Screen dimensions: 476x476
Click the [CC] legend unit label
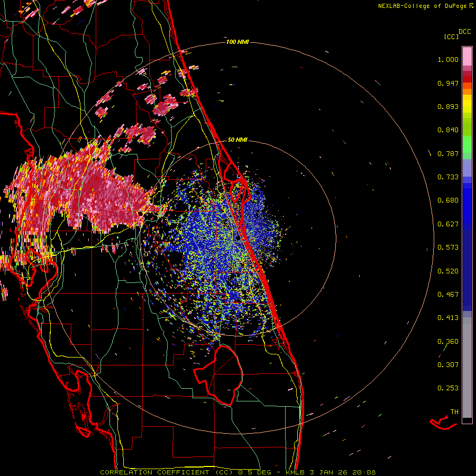[x=451, y=36]
